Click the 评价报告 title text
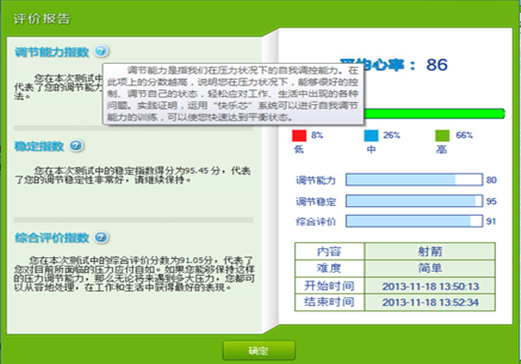The image size is (521, 364). [42, 19]
